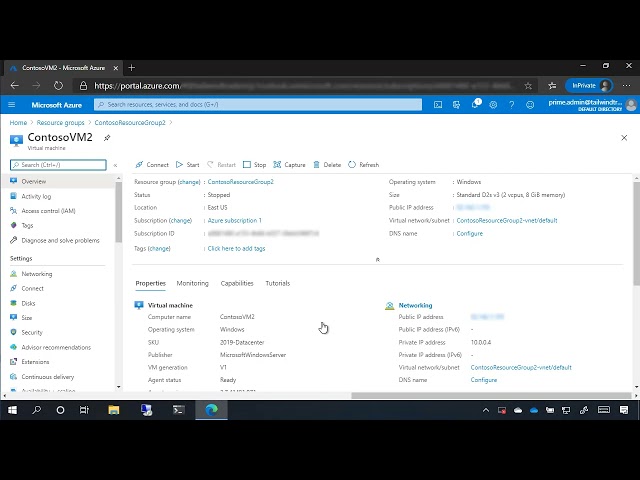Refresh the VM overview
Image resolution: width=640 pixels, height=480 pixels.
click(x=363, y=165)
